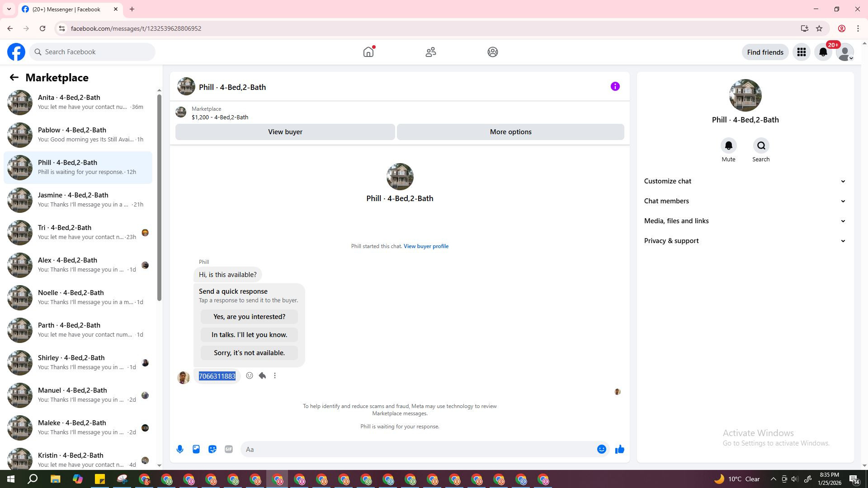The image size is (868, 488).
Task: Choose a GIF
Action: tap(229, 449)
